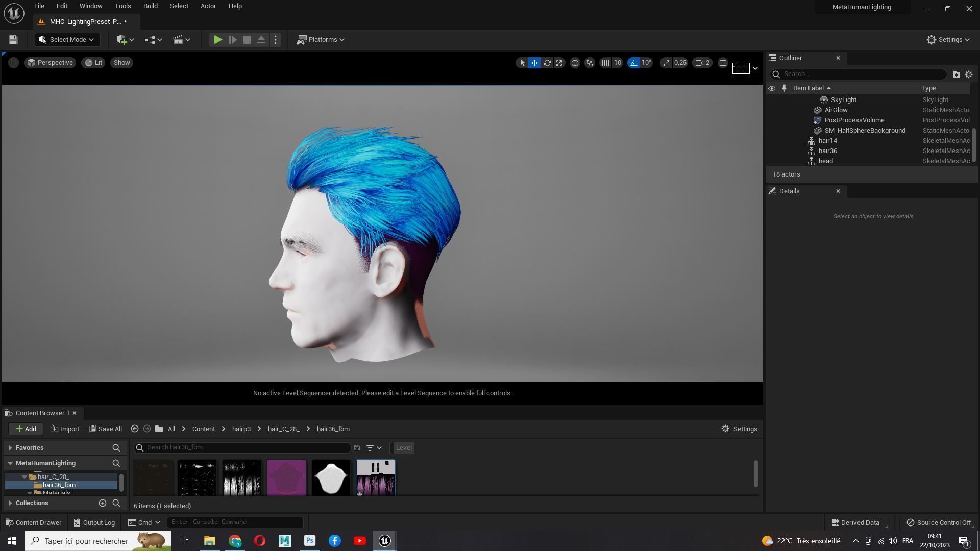Start Play in Editor with the green play button

pos(218,40)
